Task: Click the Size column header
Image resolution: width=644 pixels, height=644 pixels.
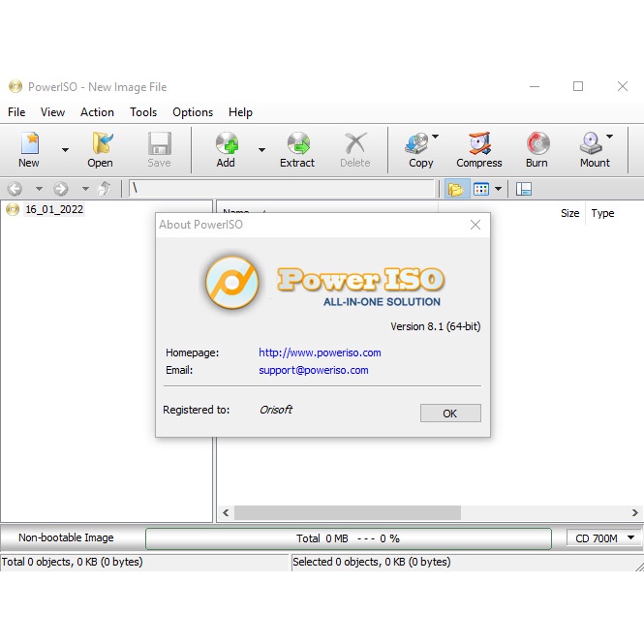Action: [569, 213]
